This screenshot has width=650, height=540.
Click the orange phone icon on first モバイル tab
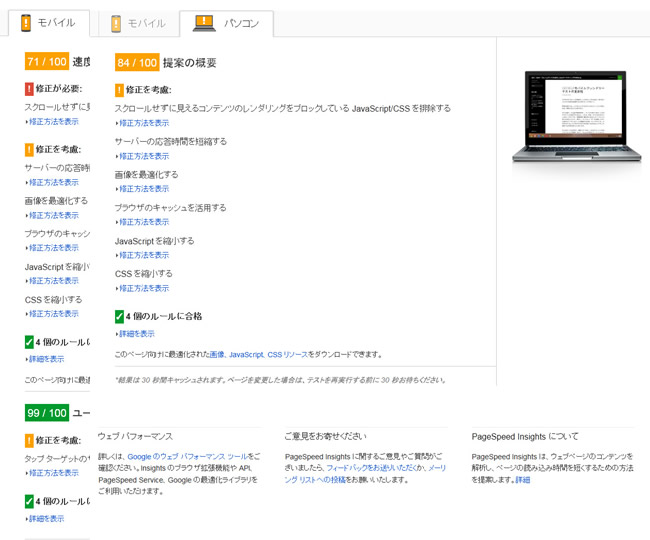tap(26, 23)
